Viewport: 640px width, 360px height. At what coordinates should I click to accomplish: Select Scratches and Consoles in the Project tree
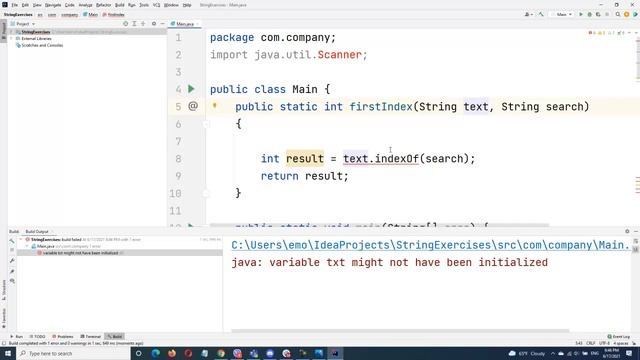42,45
